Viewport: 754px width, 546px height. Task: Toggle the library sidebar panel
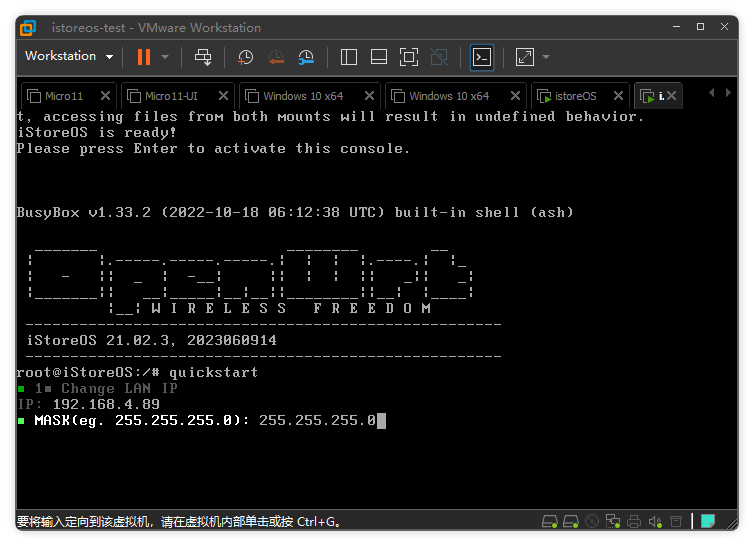pyautogui.click(x=349, y=57)
